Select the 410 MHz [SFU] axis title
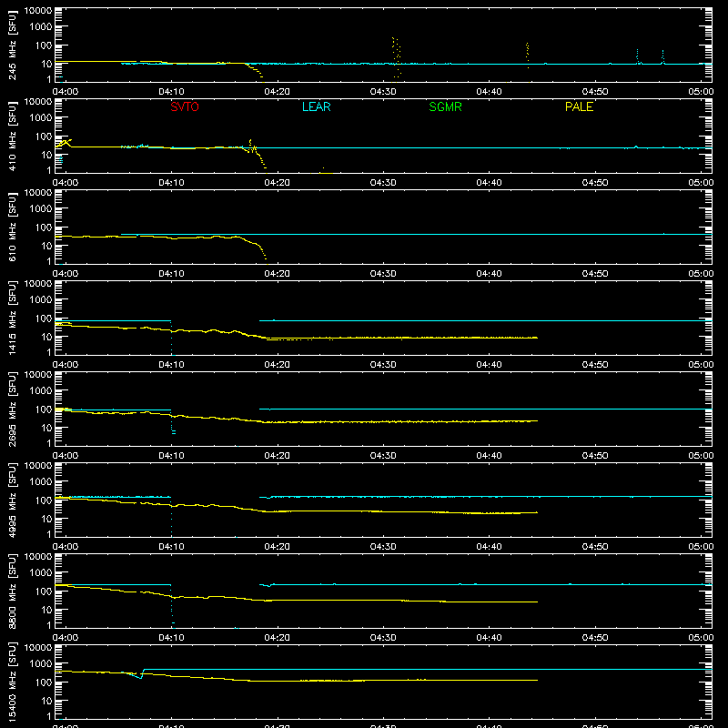728x728 pixels. click(13, 136)
